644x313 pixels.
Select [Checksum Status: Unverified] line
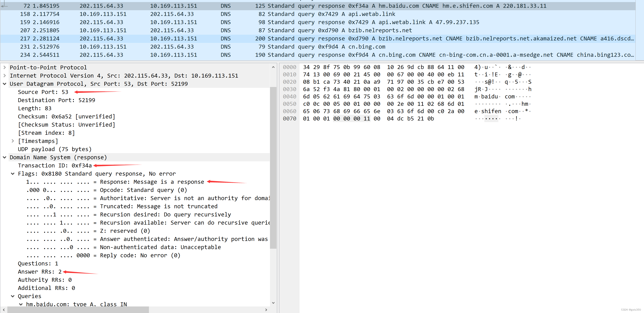(x=67, y=125)
